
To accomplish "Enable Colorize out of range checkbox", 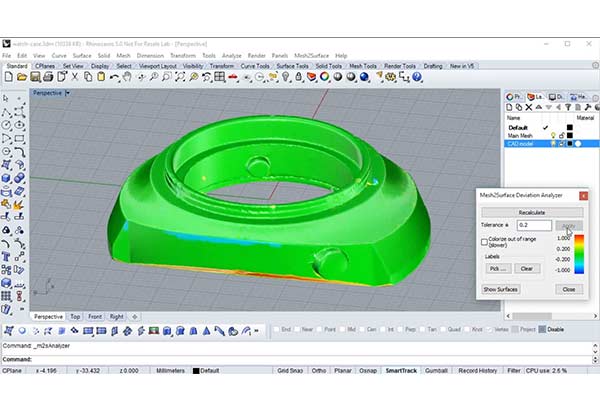I will coord(485,242).
